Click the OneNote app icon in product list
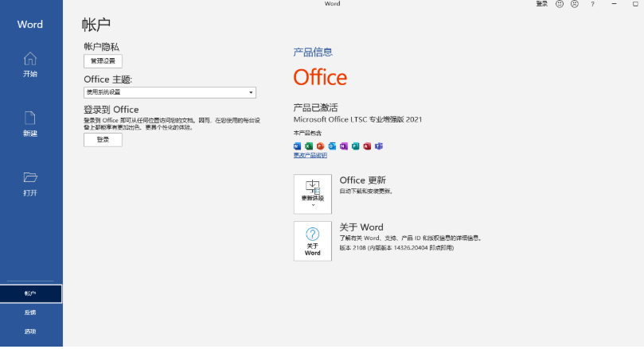 pyautogui.click(x=344, y=146)
